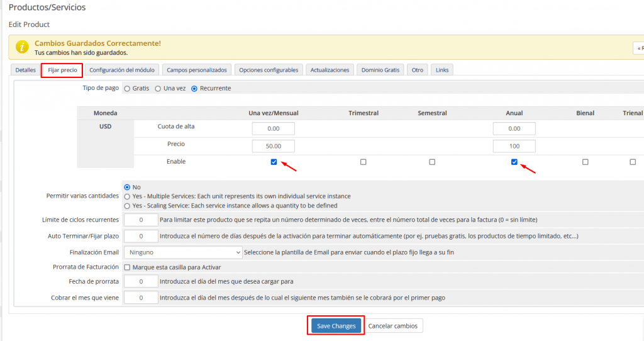Select the Una vez payment type
This screenshot has width=644, height=341.
point(158,89)
